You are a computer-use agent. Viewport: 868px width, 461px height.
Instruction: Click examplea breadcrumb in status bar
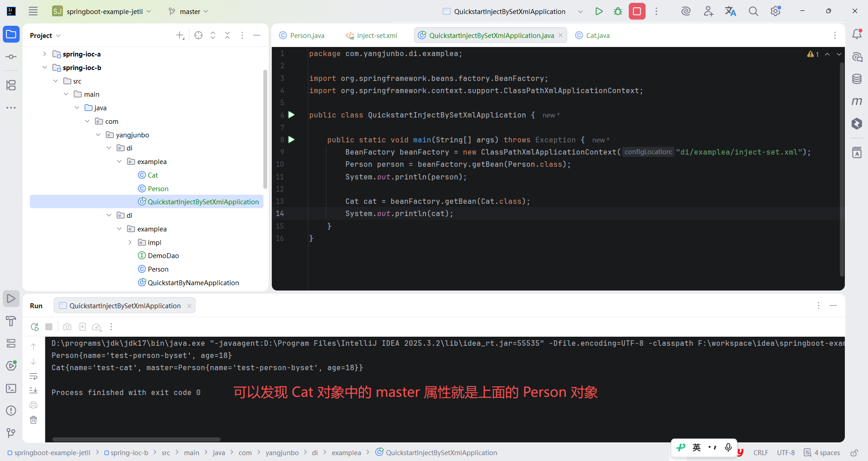tap(346, 452)
